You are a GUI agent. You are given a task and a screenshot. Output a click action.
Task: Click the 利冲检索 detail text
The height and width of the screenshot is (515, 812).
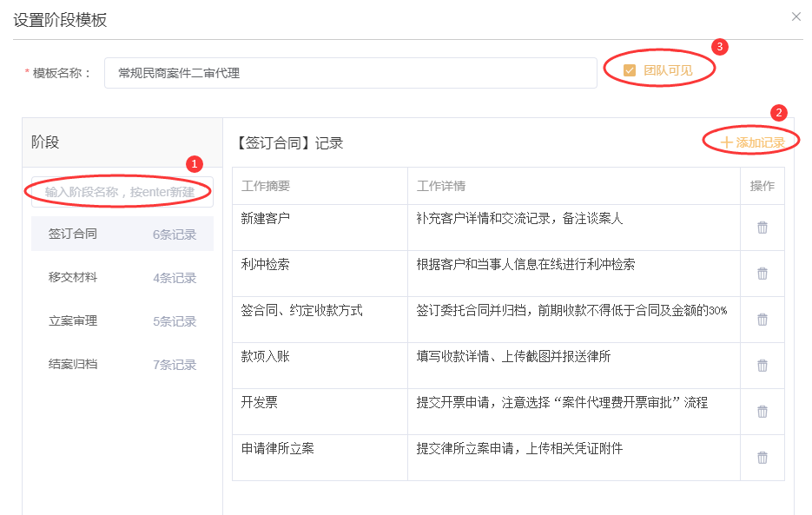(525, 264)
